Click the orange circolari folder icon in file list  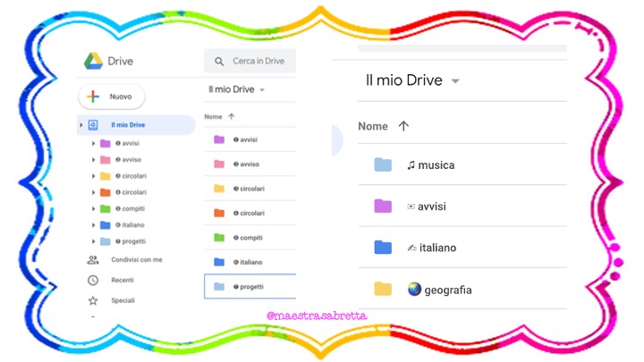(219, 213)
